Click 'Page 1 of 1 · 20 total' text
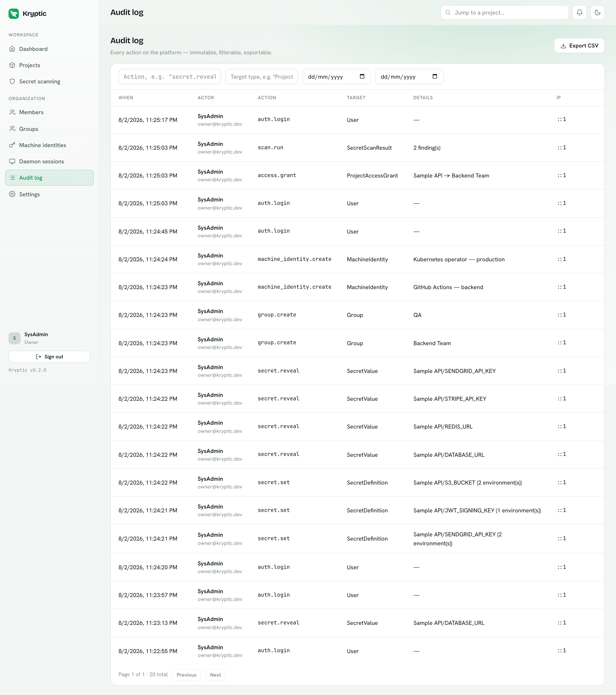The width and height of the screenshot is (616, 695). click(143, 674)
